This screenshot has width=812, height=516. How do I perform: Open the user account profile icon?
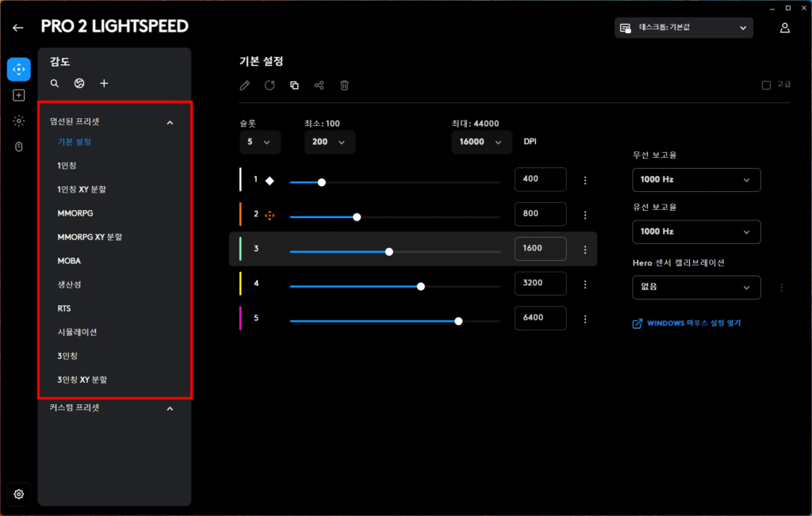pos(784,28)
